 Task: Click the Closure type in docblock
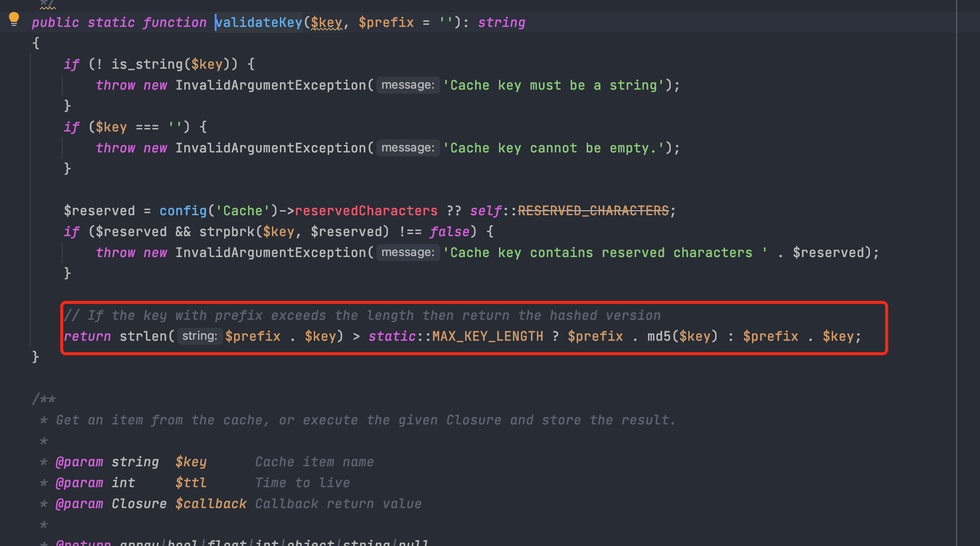[139, 504]
